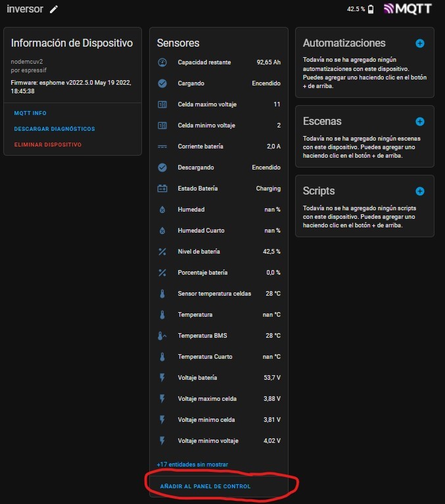Image resolution: width=445 pixels, height=504 pixels.
Task: Click the Humedad water drop icon
Action: coord(162,210)
